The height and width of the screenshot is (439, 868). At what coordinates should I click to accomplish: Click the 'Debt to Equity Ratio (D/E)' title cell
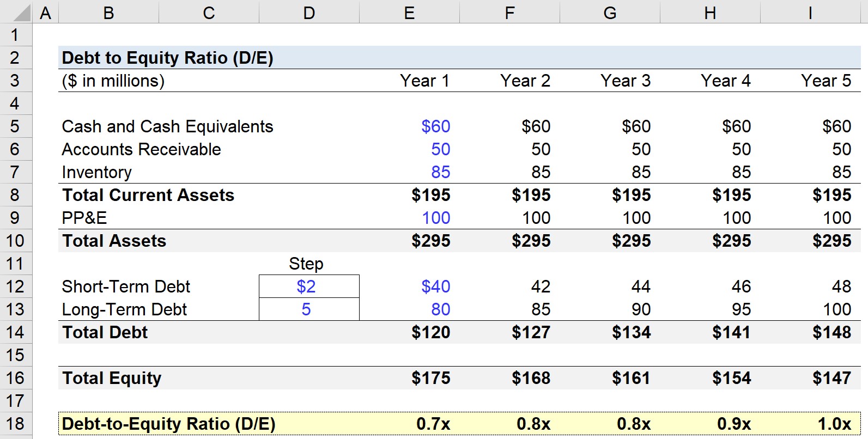tap(167, 58)
